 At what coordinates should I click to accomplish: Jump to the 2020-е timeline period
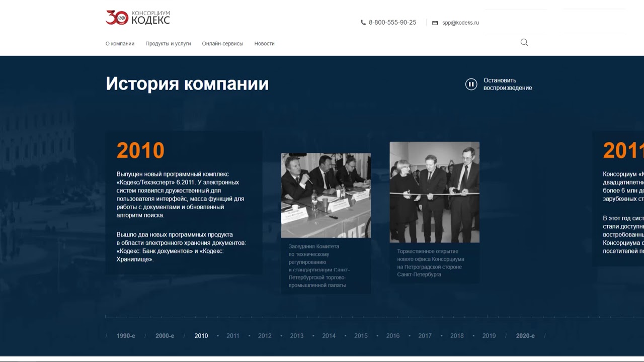[525, 336]
